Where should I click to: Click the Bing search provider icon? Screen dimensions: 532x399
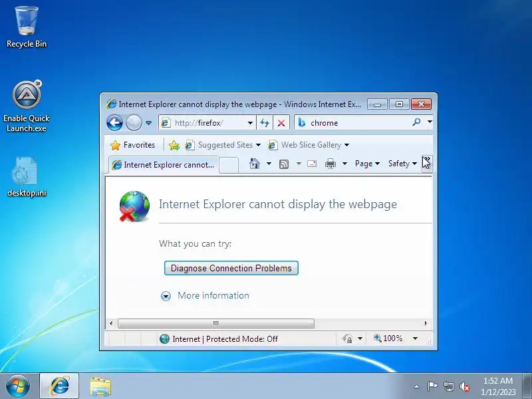point(302,122)
